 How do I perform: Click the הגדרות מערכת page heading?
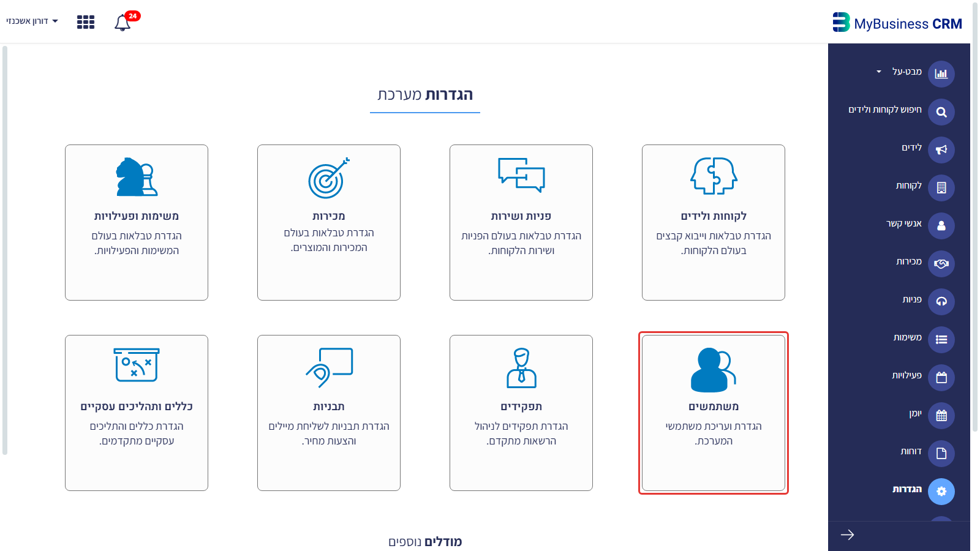[x=425, y=95]
